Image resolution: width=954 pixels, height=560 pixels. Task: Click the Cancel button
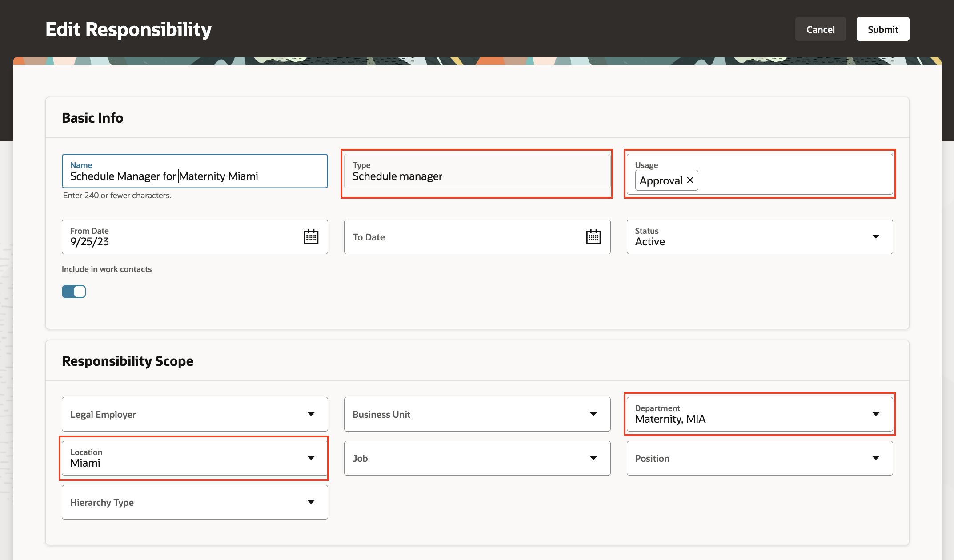pos(820,29)
